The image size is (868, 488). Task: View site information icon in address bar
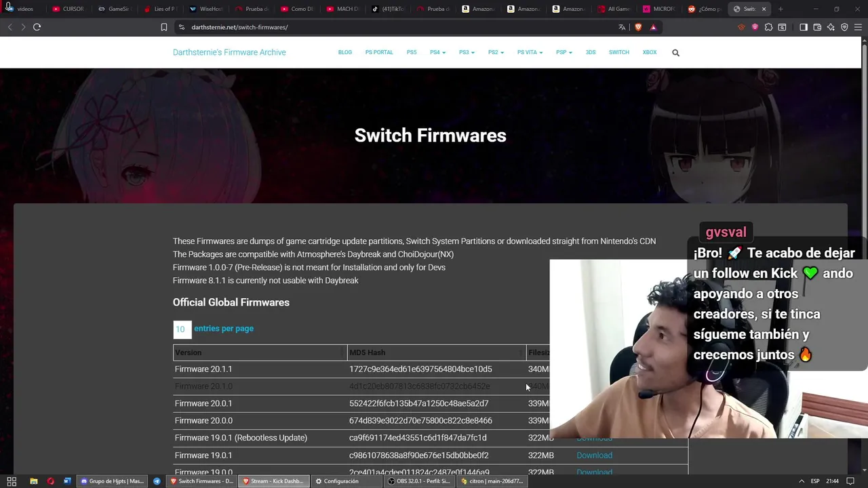(x=181, y=27)
